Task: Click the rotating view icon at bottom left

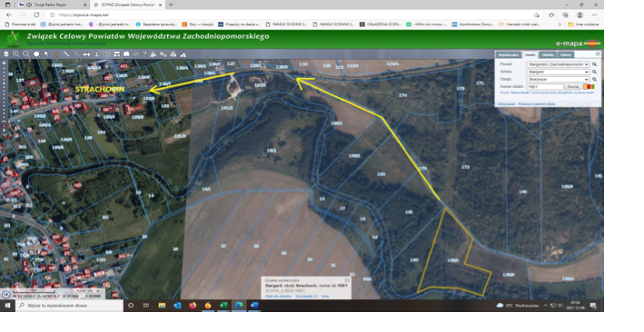Action: point(5,294)
